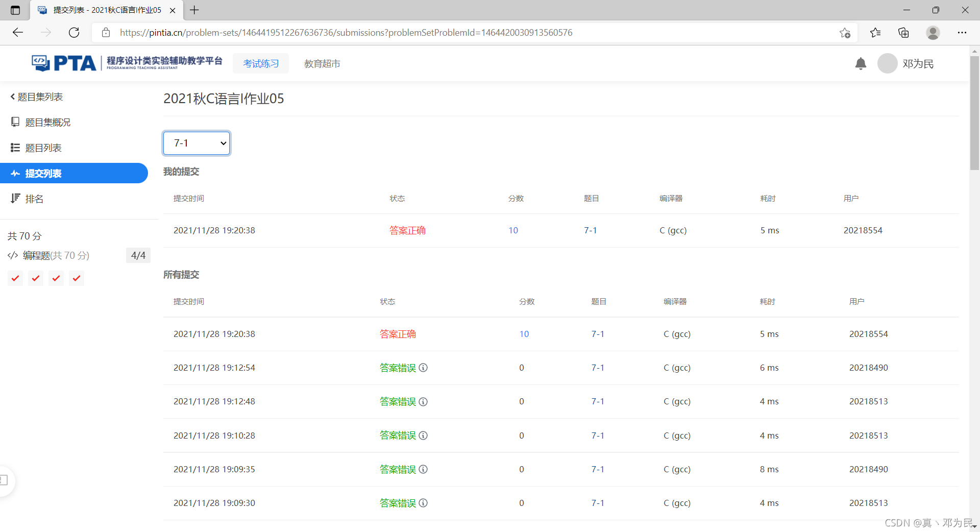Click the browser address bar URL
The height and width of the screenshot is (532, 980).
pyautogui.click(x=346, y=33)
